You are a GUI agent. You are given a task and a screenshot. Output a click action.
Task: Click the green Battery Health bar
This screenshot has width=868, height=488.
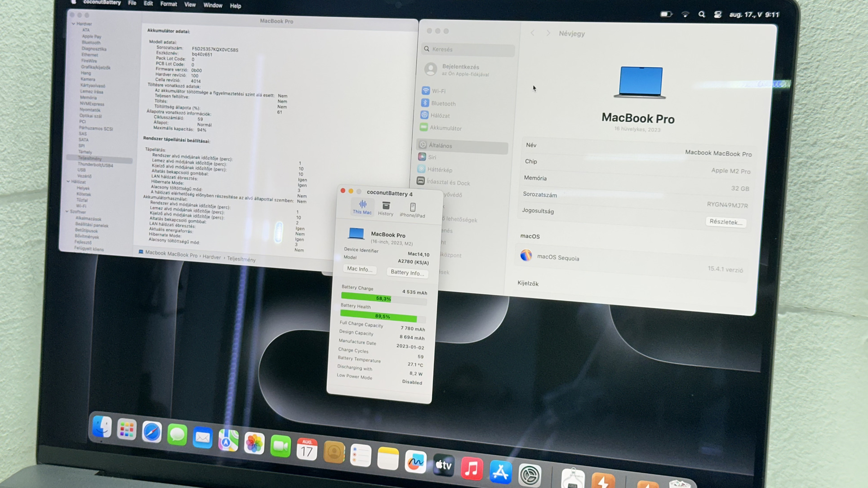click(x=378, y=316)
